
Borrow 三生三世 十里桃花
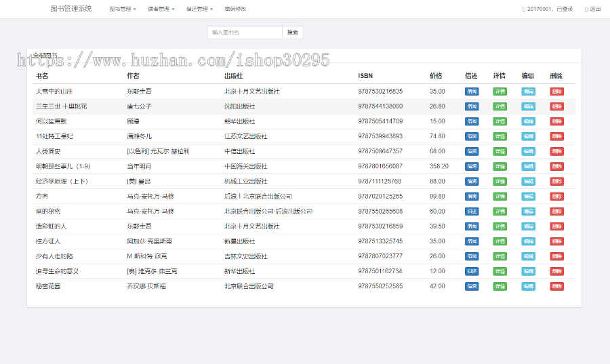[472, 106]
